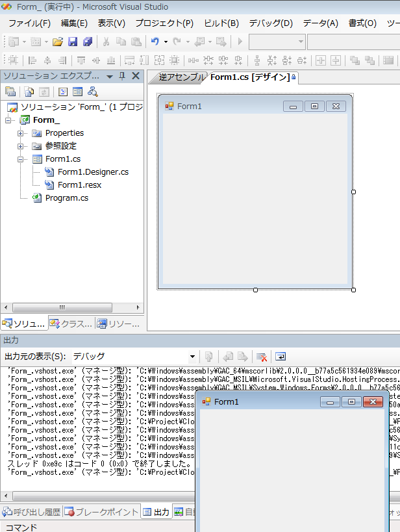Open the データ(A) menu

(x=321, y=23)
